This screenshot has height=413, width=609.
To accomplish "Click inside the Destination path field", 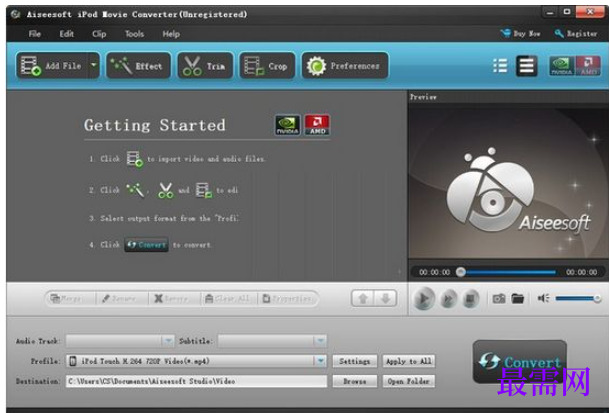I will (x=196, y=381).
